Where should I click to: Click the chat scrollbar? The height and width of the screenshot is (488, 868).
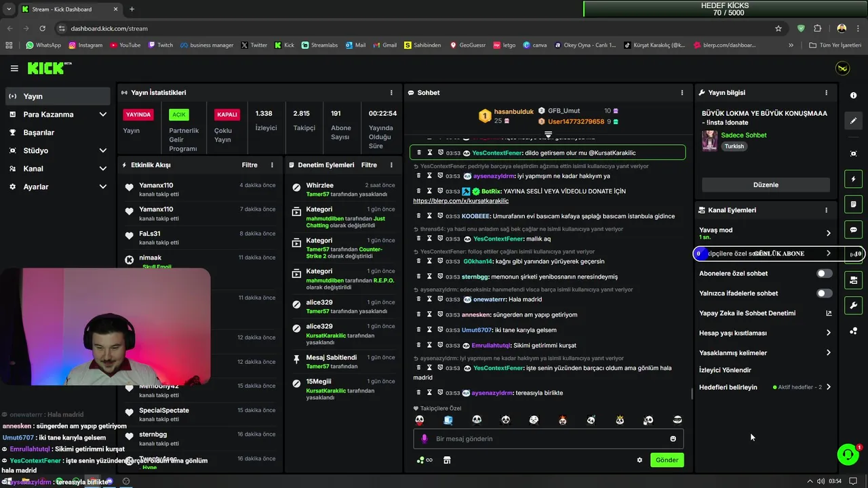(692, 394)
